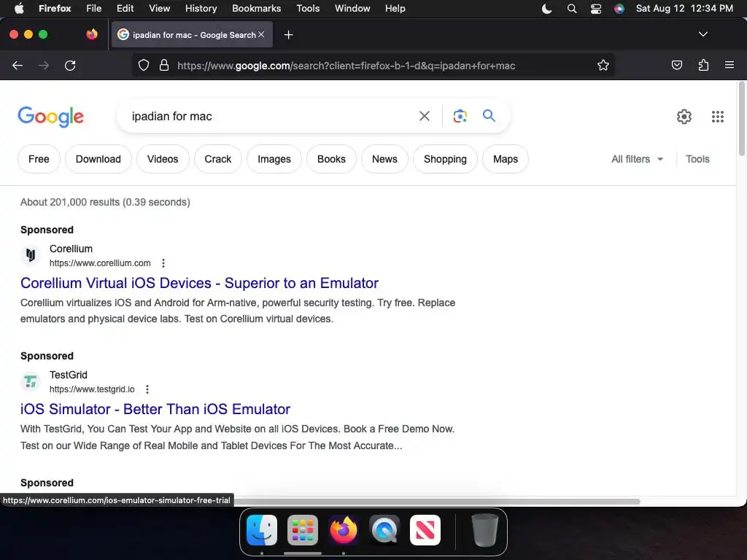Image resolution: width=747 pixels, height=560 pixels.
Task: Select the Free filter chip
Action: pos(39,159)
